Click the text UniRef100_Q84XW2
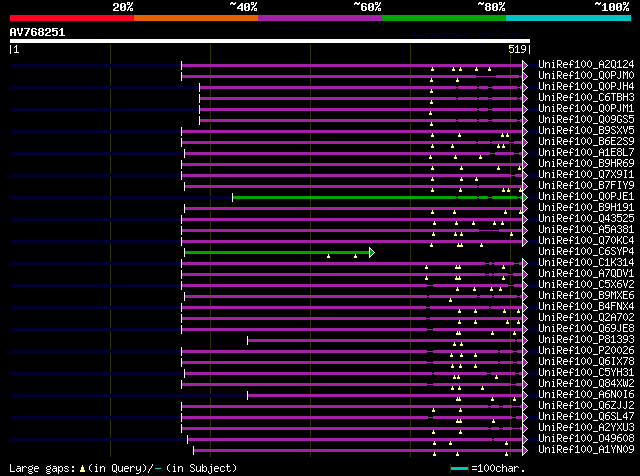The height and width of the screenshot is (476, 640). click(x=586, y=384)
